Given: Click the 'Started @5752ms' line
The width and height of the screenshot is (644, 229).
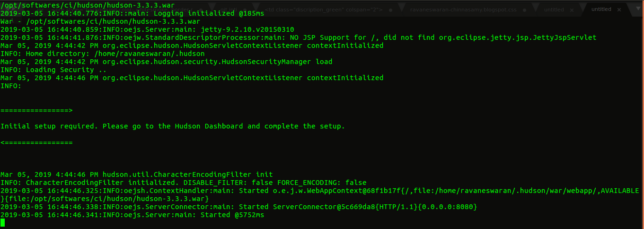Looking at the screenshot, I should (x=132, y=215).
